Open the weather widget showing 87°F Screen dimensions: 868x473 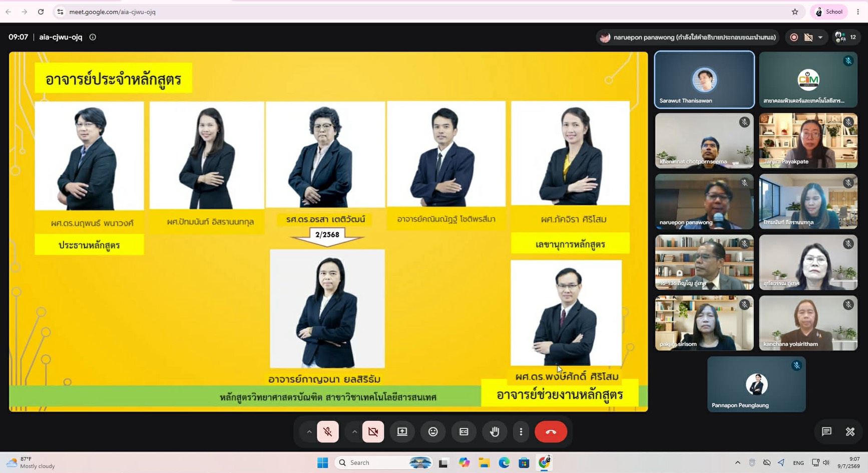pos(31,462)
